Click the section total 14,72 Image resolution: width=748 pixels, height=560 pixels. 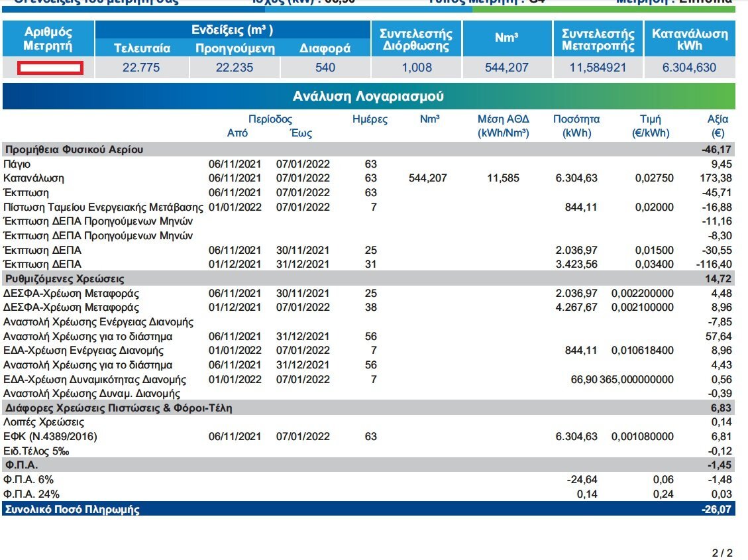(718, 278)
